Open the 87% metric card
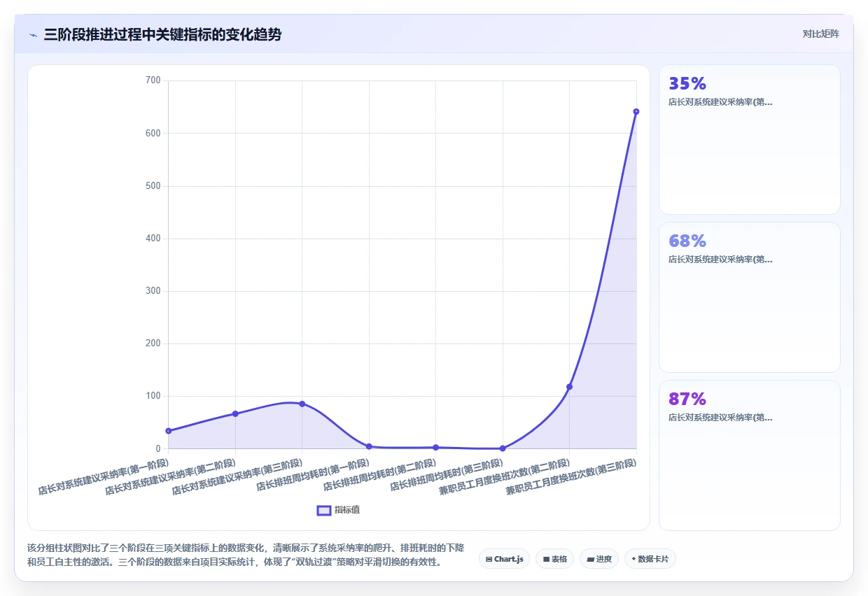 pos(749,455)
